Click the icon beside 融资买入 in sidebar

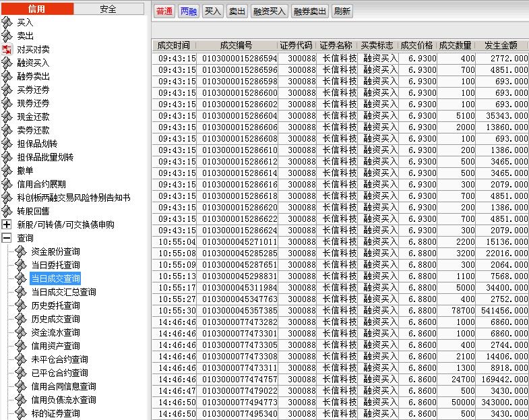(7, 63)
